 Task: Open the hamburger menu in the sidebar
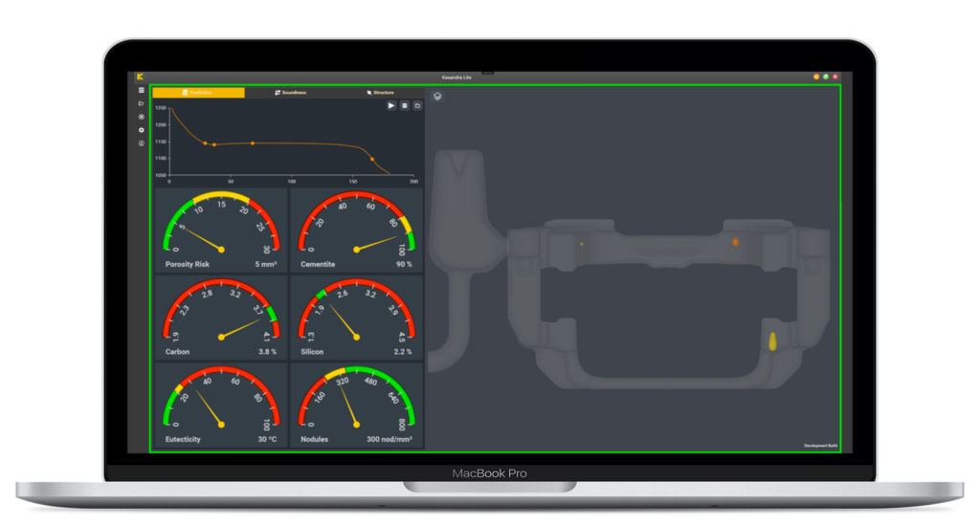pos(142,91)
